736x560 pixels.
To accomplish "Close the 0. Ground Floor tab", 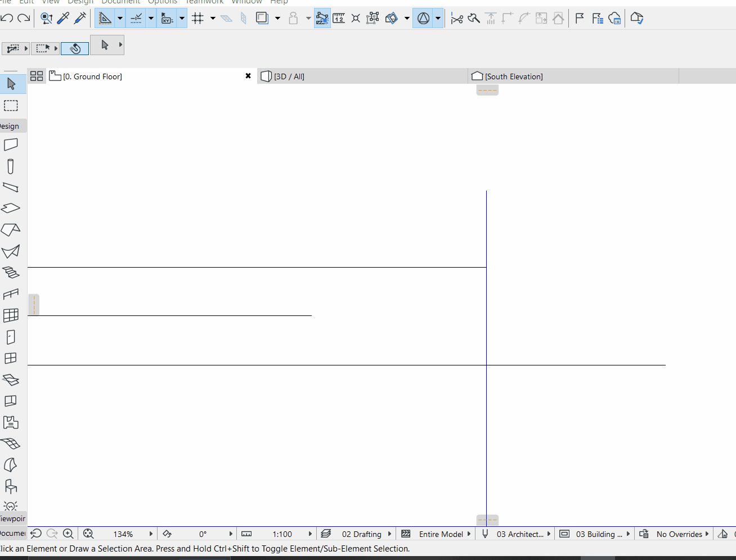I will pyautogui.click(x=248, y=76).
